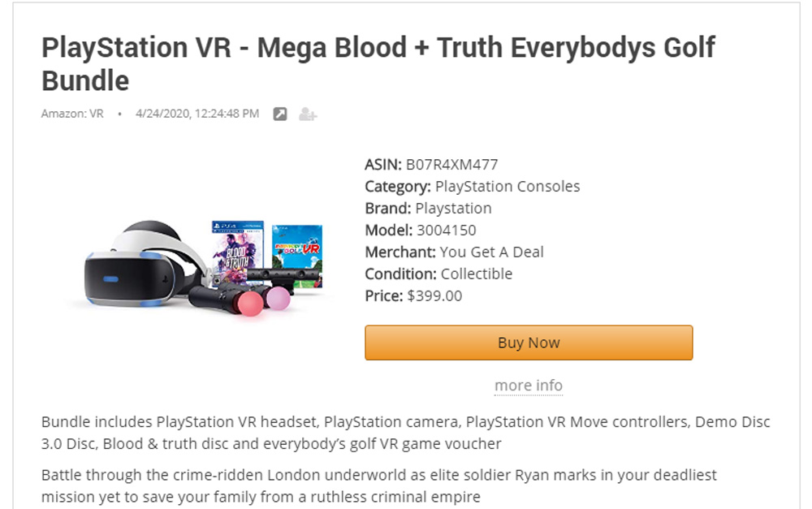Click the Buy Now button
This screenshot has height=509, width=812.
coord(529,343)
